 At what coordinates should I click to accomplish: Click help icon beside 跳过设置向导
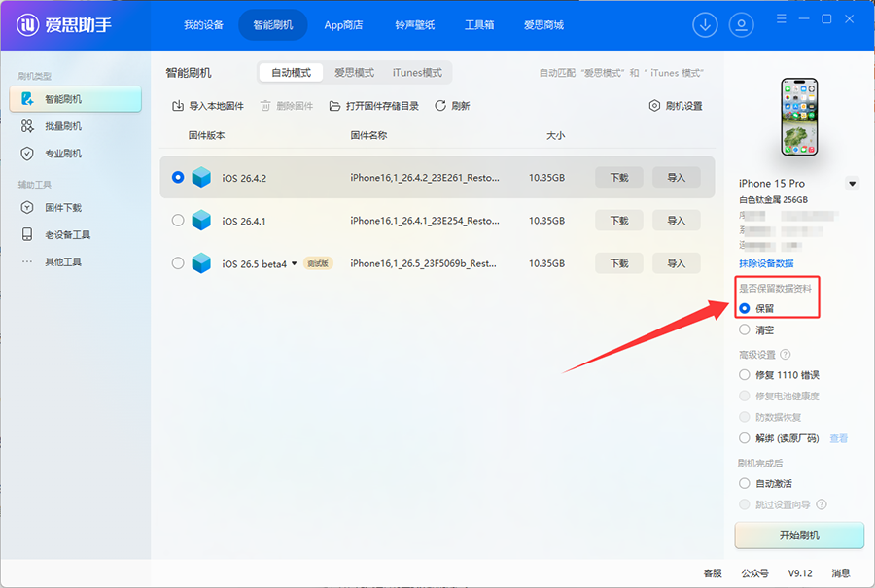822,504
